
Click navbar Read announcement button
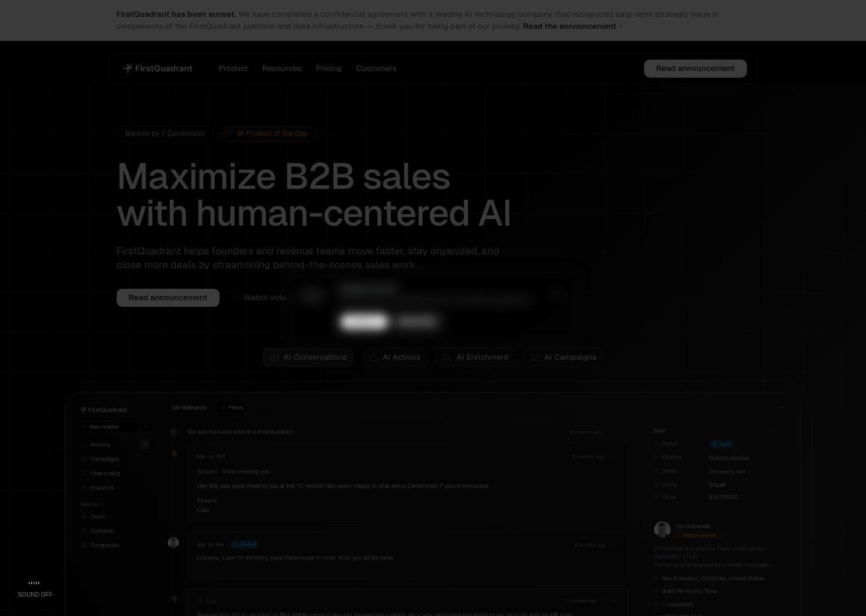tap(695, 69)
